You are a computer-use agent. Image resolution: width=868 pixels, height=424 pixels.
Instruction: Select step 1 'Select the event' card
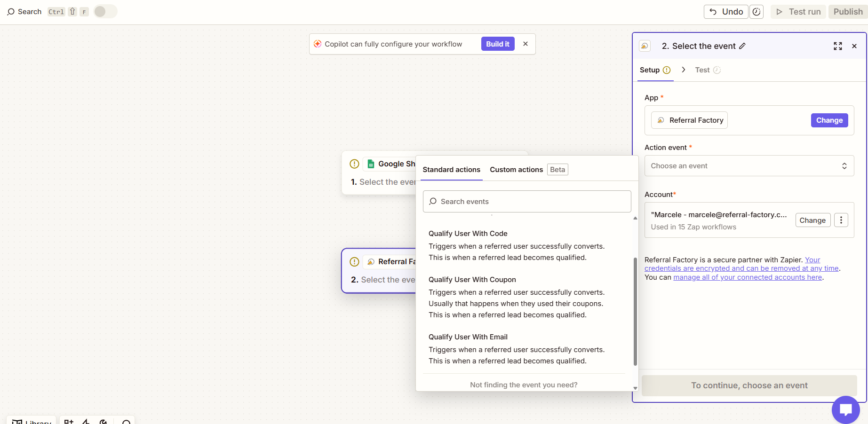pos(379,173)
